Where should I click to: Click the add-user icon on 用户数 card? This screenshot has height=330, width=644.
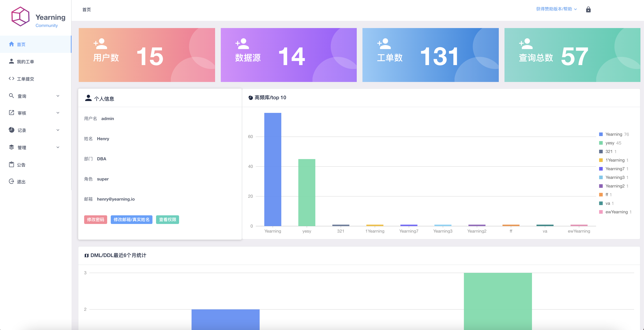pyautogui.click(x=100, y=44)
